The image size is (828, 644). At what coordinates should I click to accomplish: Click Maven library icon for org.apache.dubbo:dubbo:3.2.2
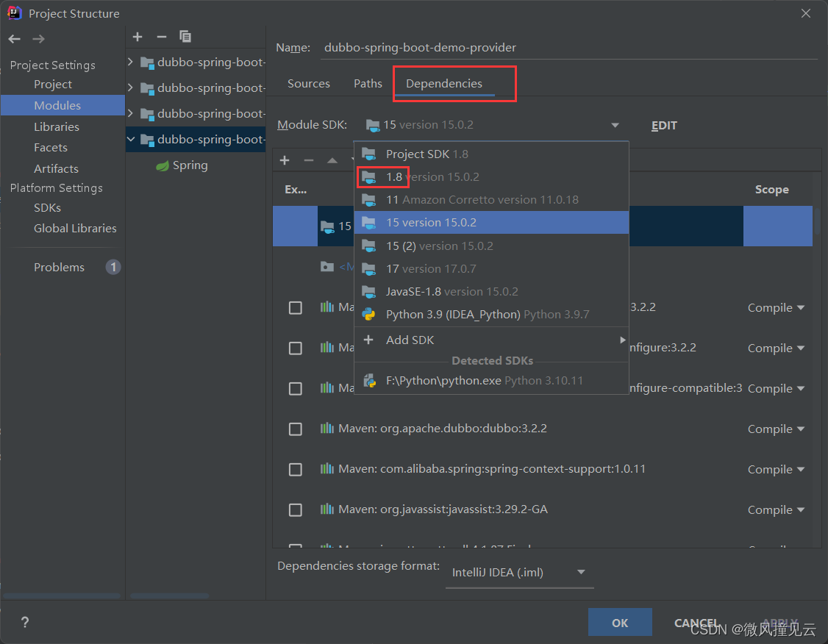[x=327, y=428]
